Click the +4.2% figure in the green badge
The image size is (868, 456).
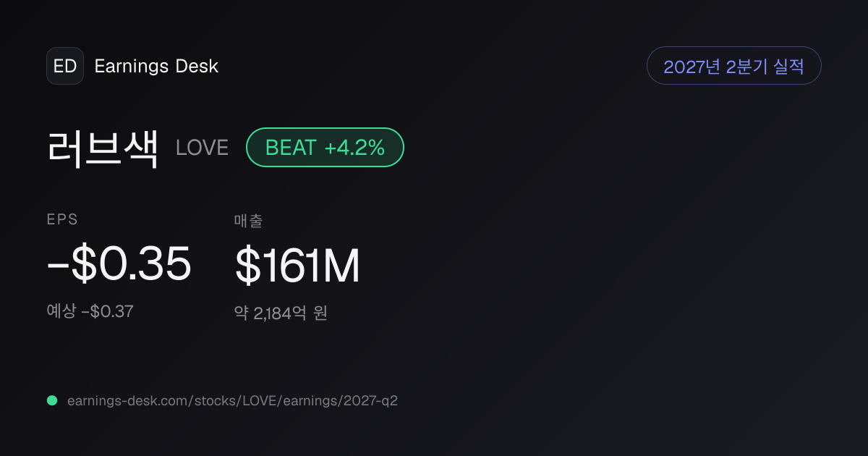354,148
